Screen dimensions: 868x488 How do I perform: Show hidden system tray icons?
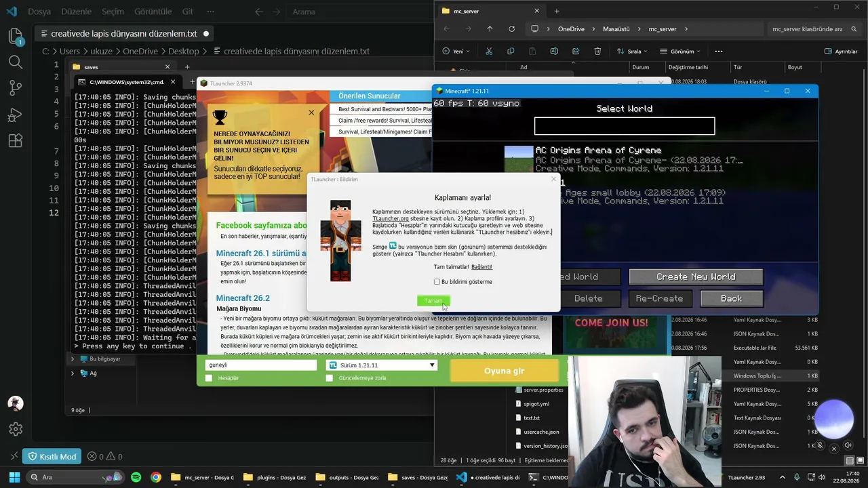coord(783,477)
